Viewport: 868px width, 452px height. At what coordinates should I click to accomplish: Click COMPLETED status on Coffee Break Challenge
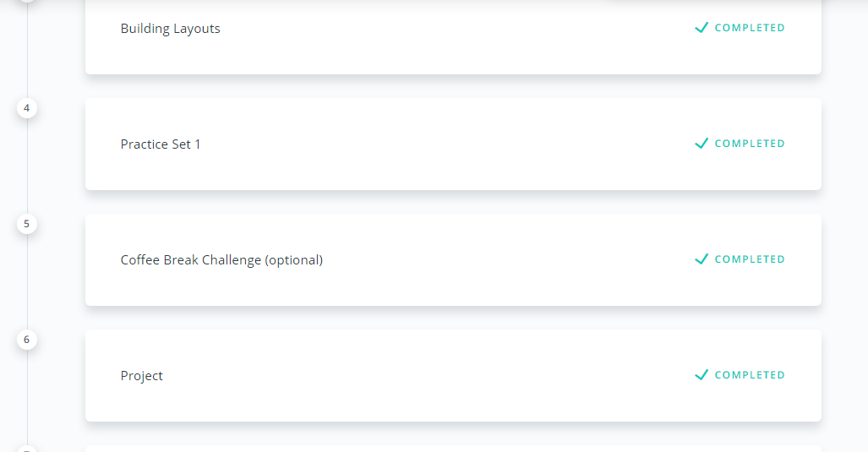click(x=750, y=259)
